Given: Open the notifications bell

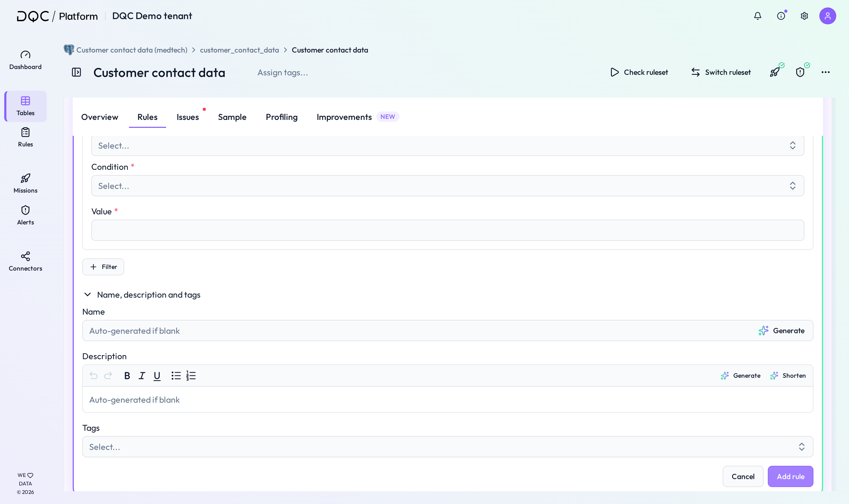Looking at the screenshot, I should pyautogui.click(x=758, y=16).
